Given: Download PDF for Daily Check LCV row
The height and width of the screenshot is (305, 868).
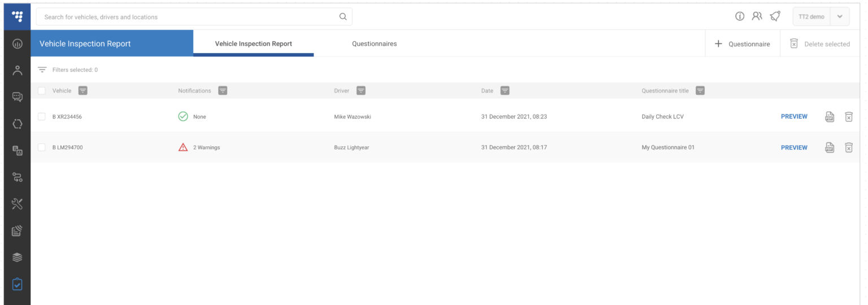Looking at the screenshot, I should tap(830, 117).
